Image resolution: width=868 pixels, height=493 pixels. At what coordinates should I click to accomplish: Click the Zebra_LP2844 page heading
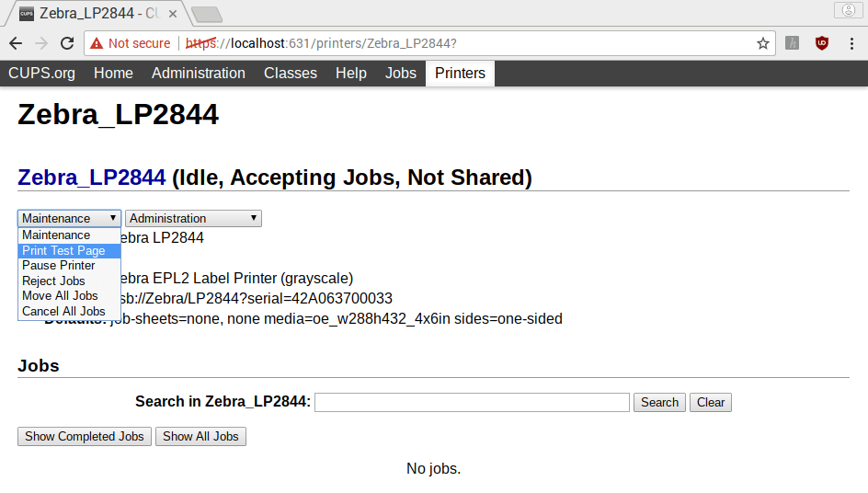118,115
